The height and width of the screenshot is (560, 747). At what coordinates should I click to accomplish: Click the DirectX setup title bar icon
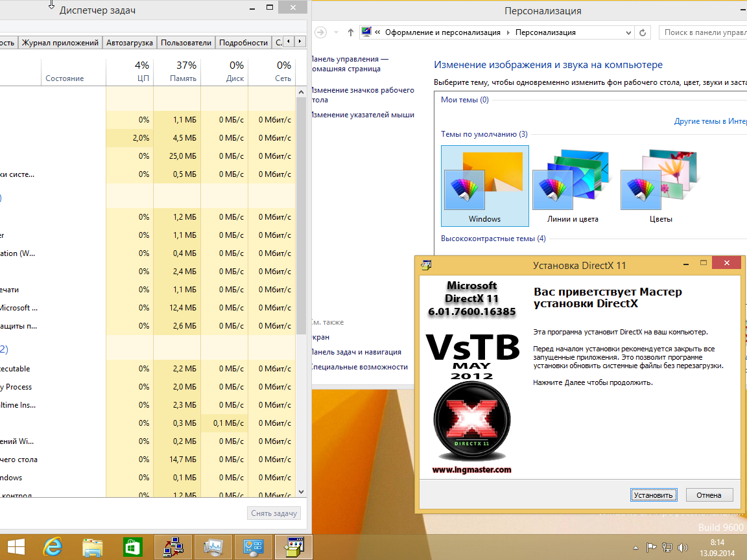[x=427, y=264]
